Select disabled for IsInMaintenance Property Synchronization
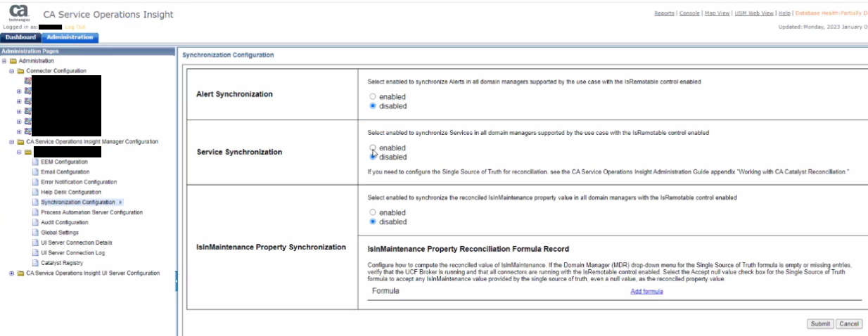868x336 pixels. tap(373, 221)
